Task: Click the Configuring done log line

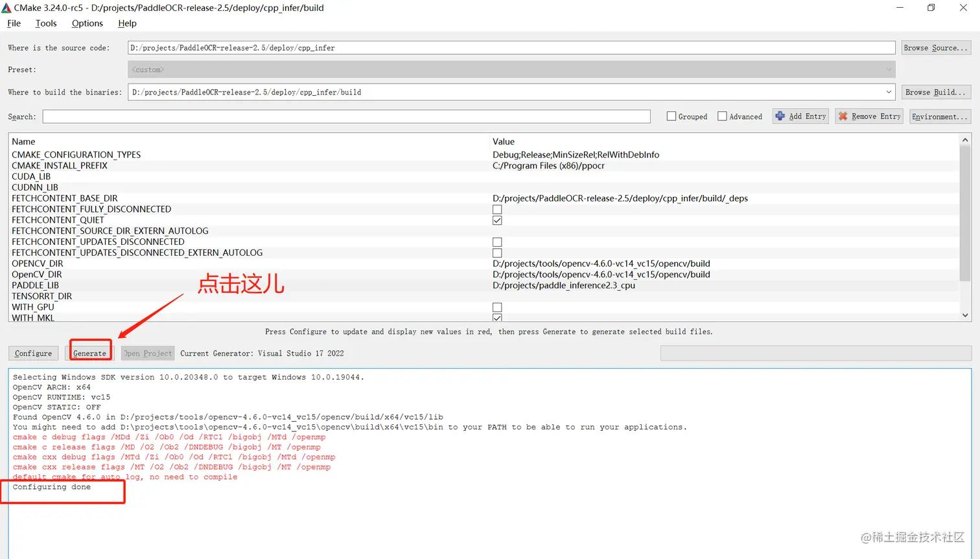Action: [x=52, y=487]
